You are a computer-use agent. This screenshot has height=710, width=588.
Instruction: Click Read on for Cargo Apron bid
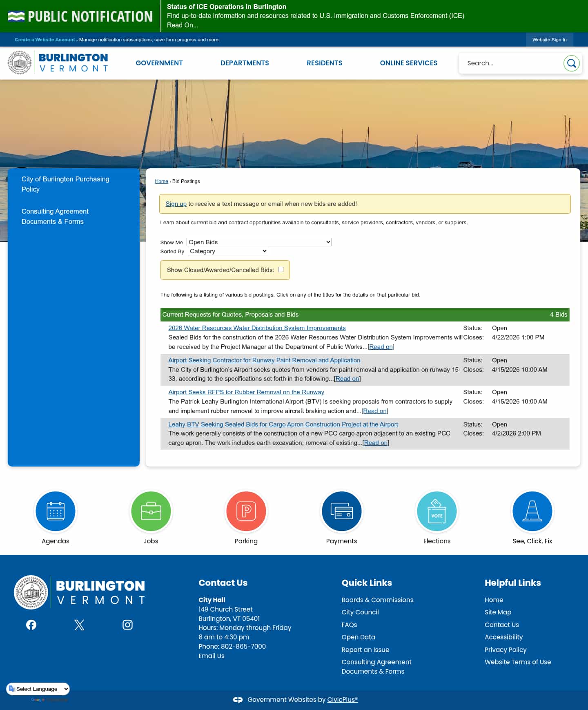click(376, 443)
